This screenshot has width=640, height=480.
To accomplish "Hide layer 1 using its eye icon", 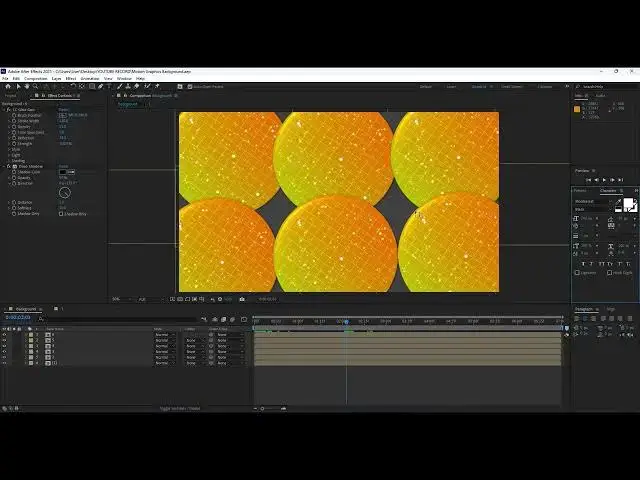I will tap(4, 334).
